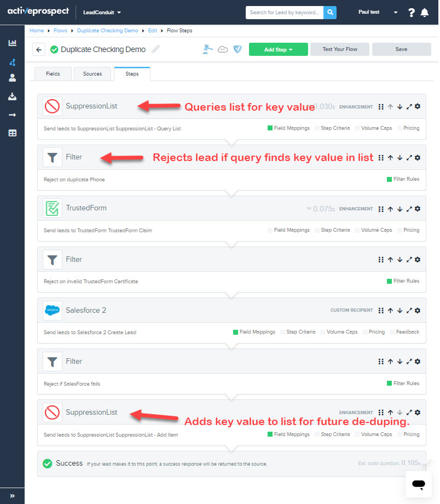Open the inbox download icon in sidebar
This screenshot has width=440, height=504.
point(12,96)
